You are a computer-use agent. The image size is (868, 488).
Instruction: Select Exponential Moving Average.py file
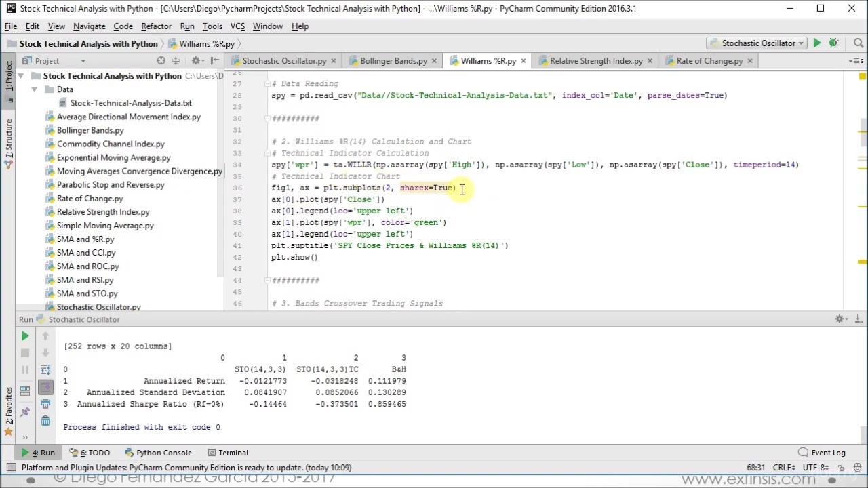[x=113, y=157]
